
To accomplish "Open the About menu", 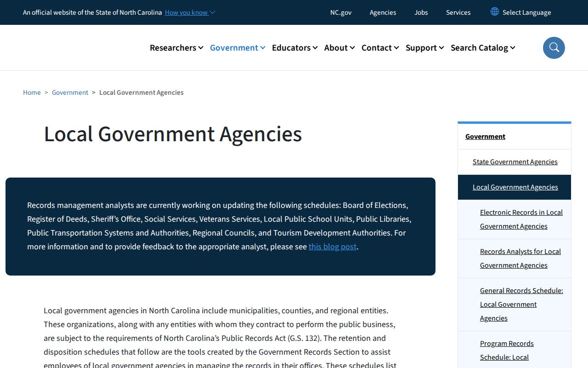I will pos(339,48).
